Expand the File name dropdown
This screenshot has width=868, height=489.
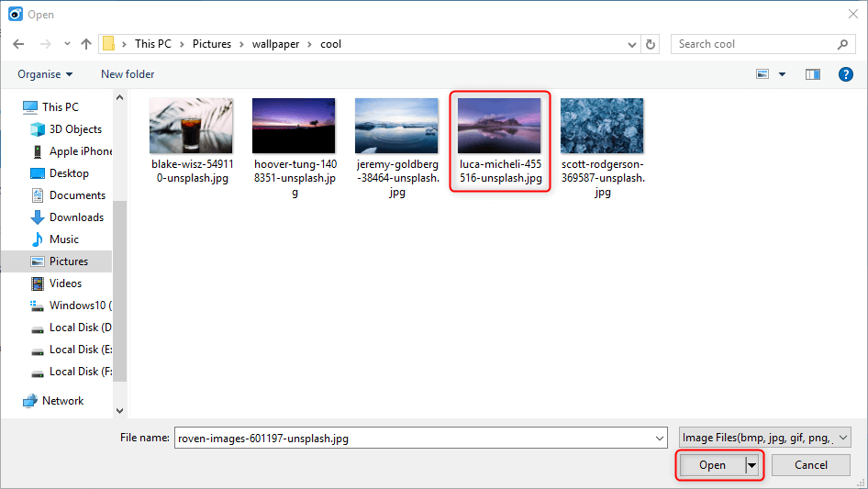660,438
